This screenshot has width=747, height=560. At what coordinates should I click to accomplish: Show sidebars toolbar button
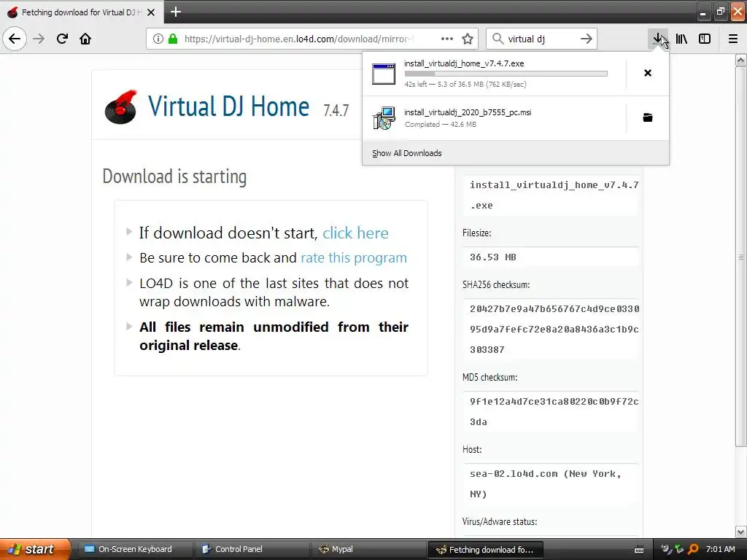[x=705, y=39]
